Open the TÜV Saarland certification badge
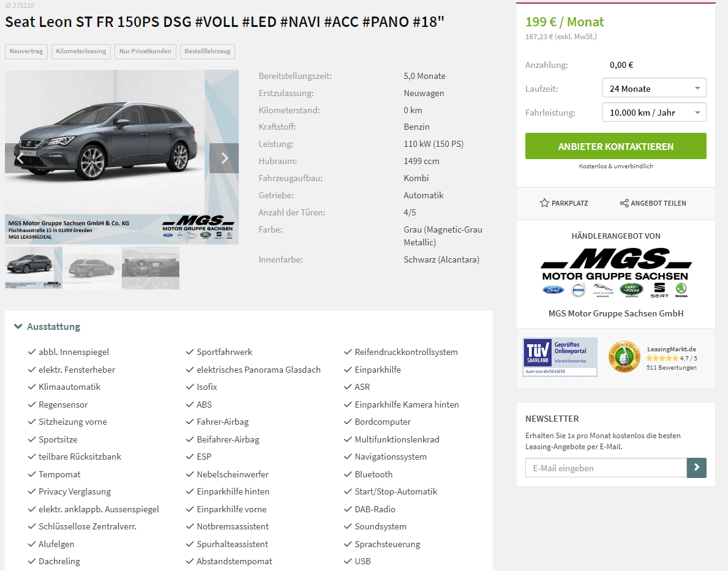This screenshot has width=728, height=571. tap(560, 357)
